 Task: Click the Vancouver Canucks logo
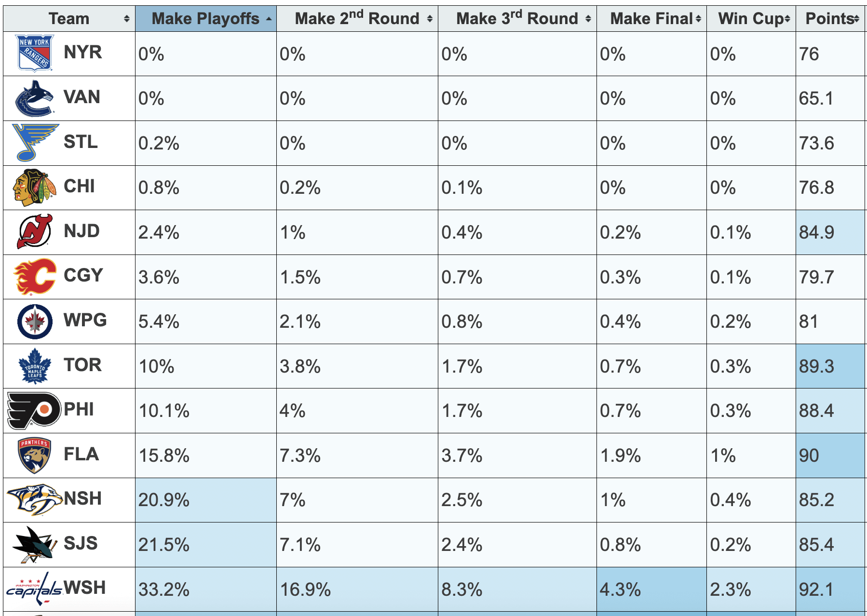(34, 98)
